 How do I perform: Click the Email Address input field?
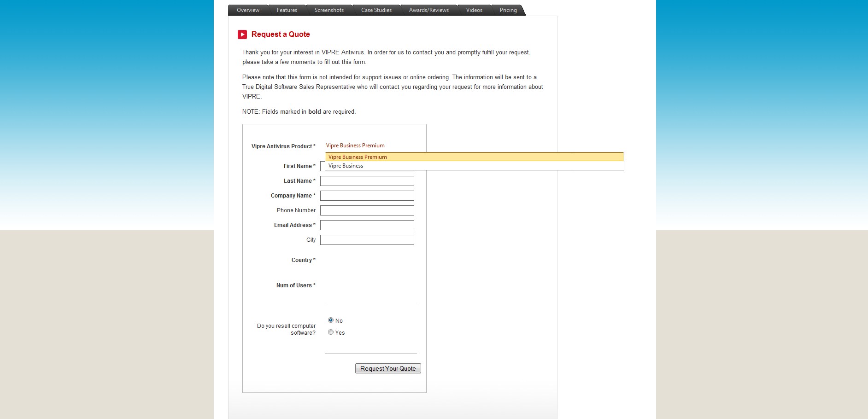(367, 225)
